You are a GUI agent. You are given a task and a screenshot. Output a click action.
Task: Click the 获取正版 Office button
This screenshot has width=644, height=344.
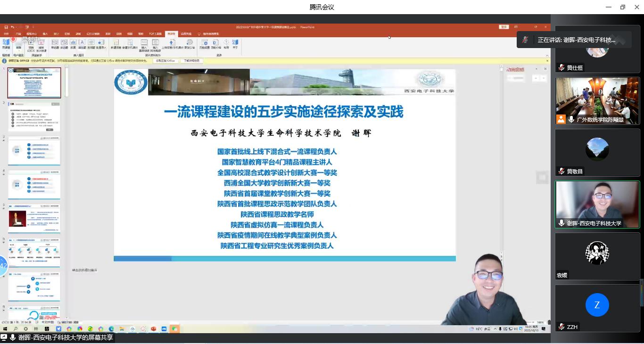pos(165,61)
